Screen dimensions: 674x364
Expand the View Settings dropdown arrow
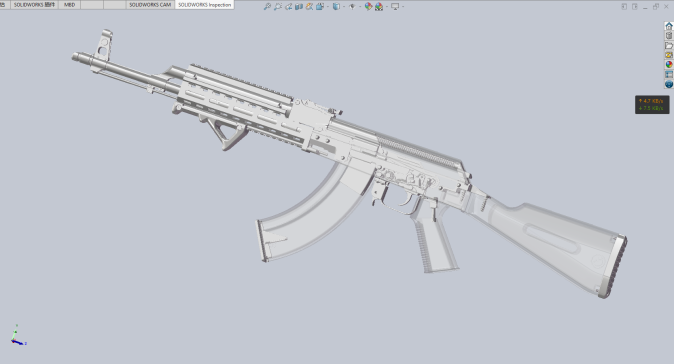(403, 6)
